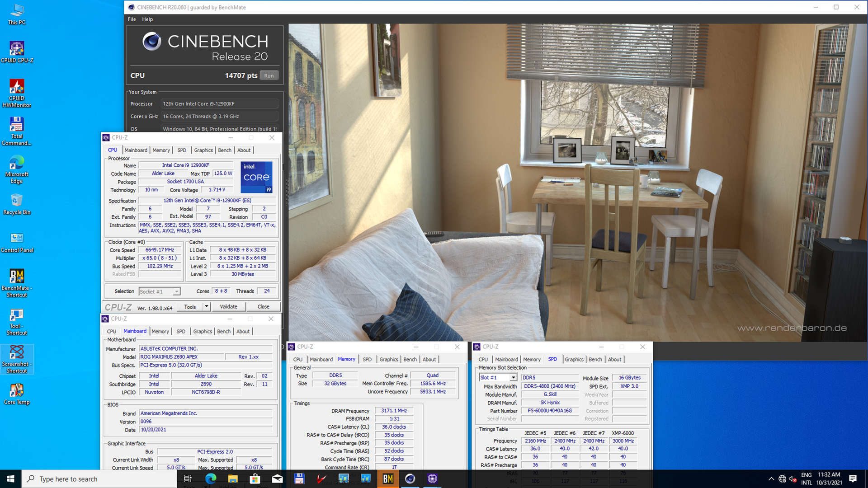Image resolution: width=868 pixels, height=488 pixels.
Task: Open Microsoft Store from taskbar
Action: coord(255,479)
